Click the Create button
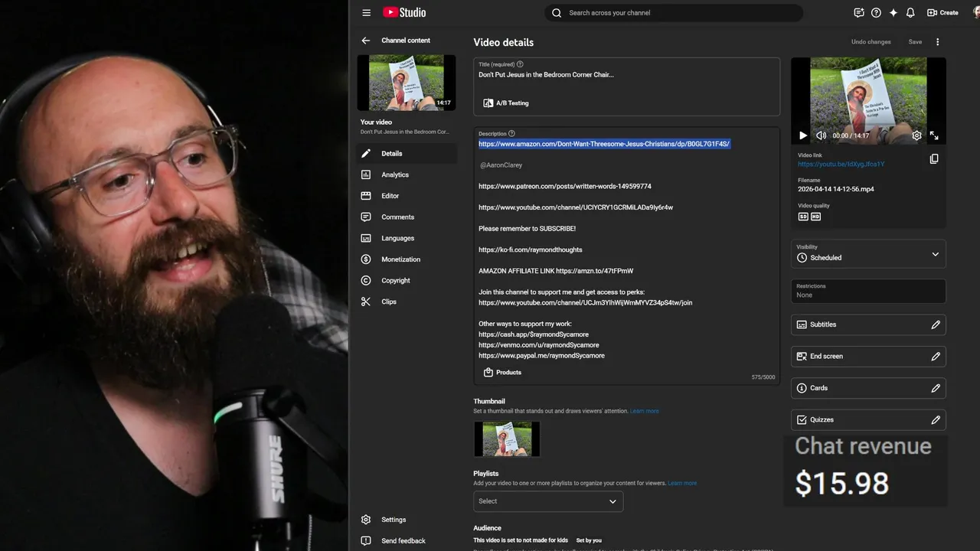 (942, 13)
